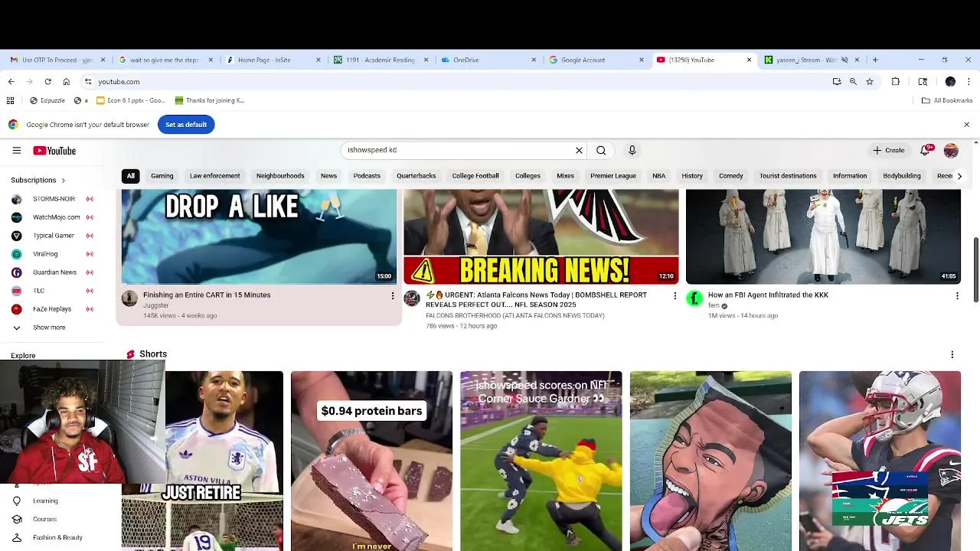Bookmark this page with the star
Viewport: 980px width, 551px height.
[870, 81]
